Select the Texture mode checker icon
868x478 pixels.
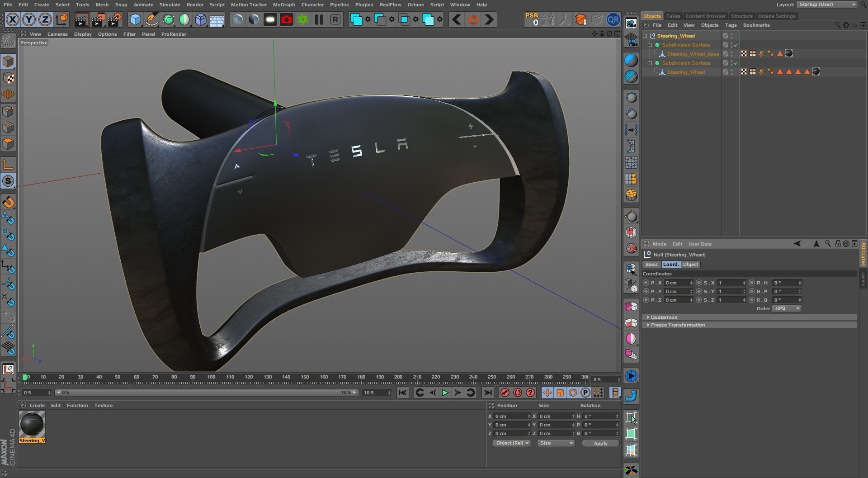click(8, 78)
